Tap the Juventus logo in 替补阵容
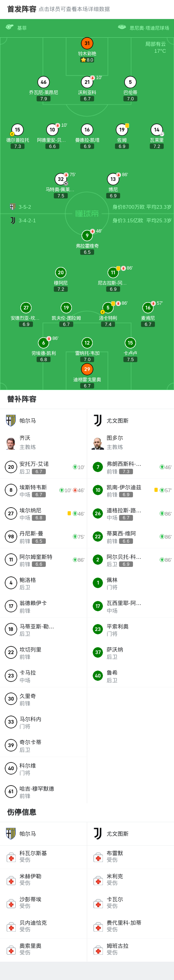This screenshot has width=174, height=980. pyautogui.click(x=98, y=420)
